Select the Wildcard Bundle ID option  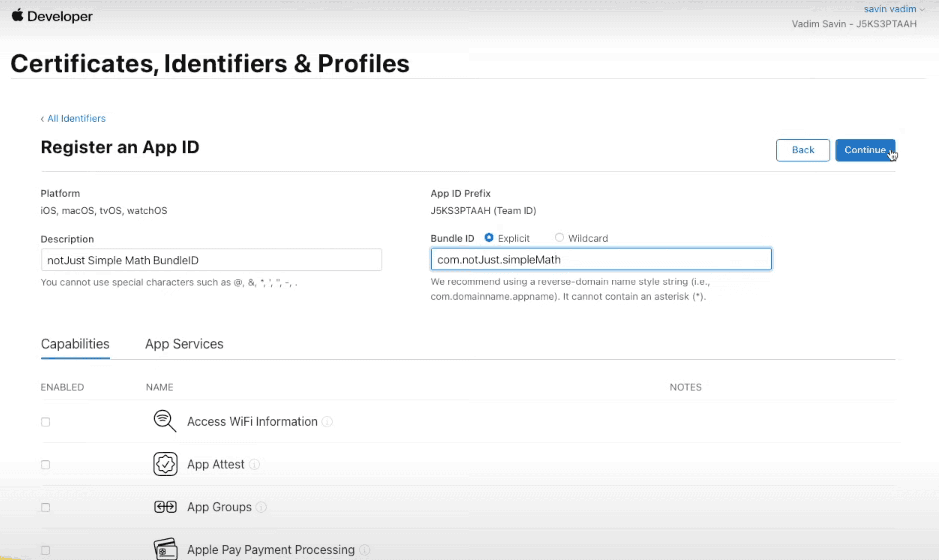[559, 238]
